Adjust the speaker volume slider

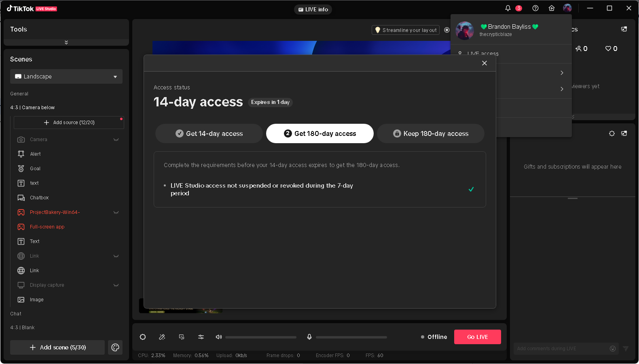pos(261,337)
